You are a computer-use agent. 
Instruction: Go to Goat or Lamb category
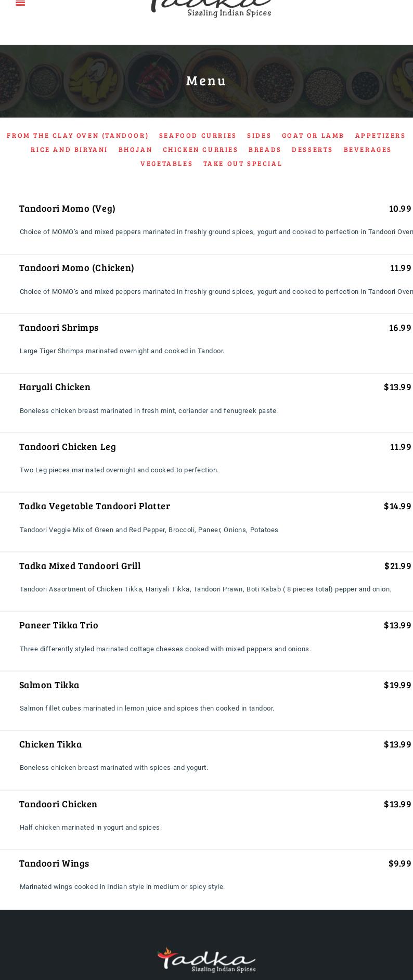[x=313, y=136]
